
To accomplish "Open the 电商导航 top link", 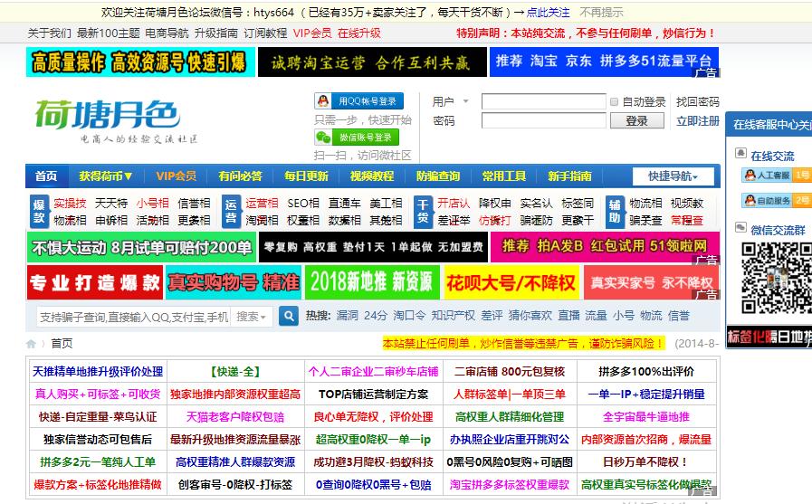I will [x=167, y=33].
